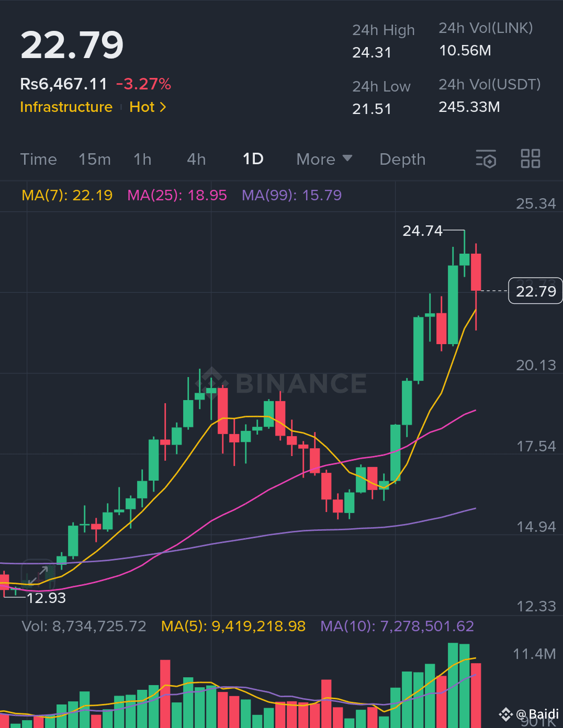Tap the MA(25): 18.95 indicator label
This screenshot has height=728, width=563.
(177, 195)
